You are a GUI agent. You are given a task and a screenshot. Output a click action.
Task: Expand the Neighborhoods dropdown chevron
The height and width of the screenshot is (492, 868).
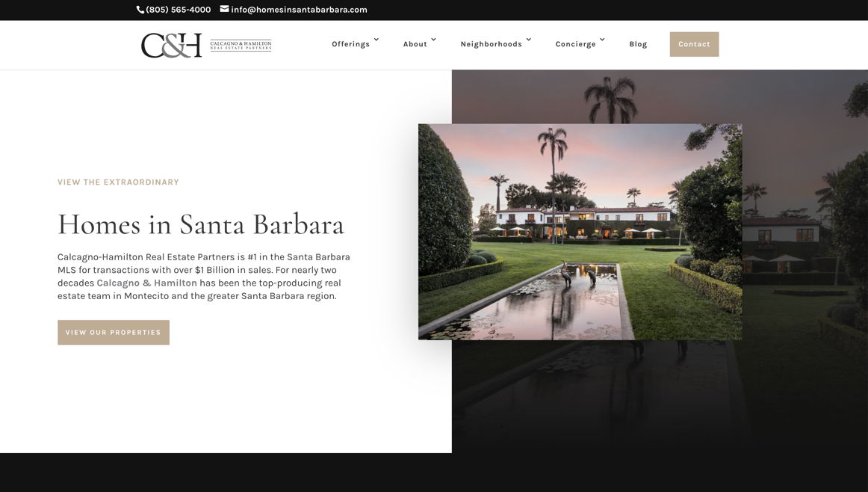(529, 40)
